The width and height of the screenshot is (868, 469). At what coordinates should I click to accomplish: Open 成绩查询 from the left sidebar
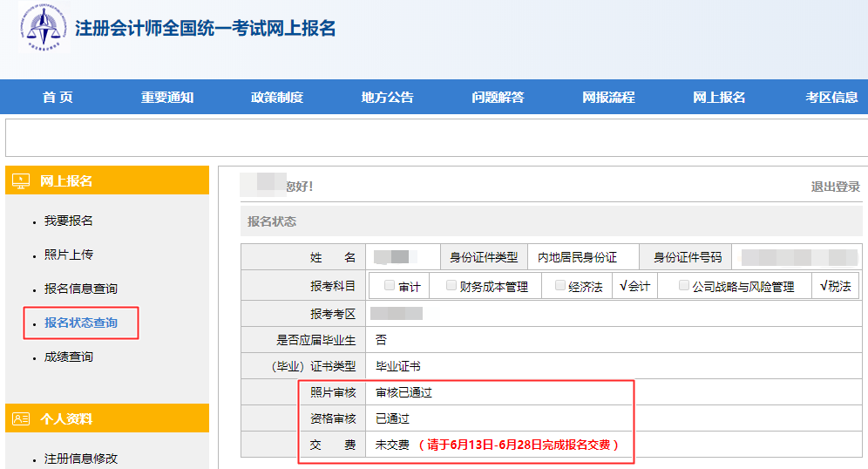[x=69, y=357]
